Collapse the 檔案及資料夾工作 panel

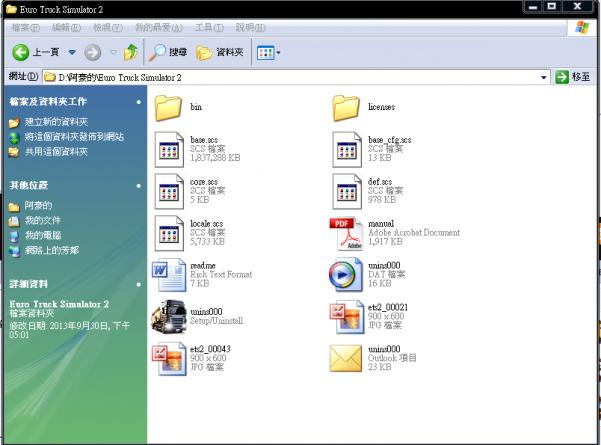point(139,101)
